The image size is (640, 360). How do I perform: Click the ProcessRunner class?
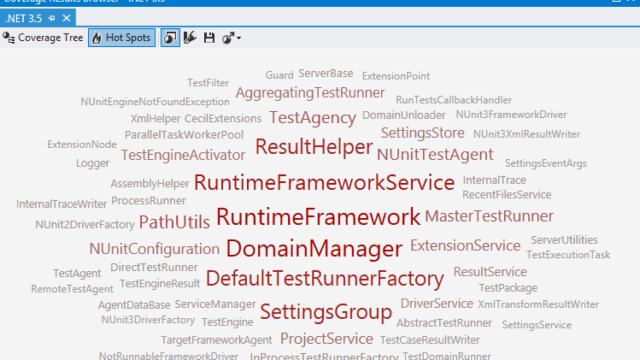[148, 201]
